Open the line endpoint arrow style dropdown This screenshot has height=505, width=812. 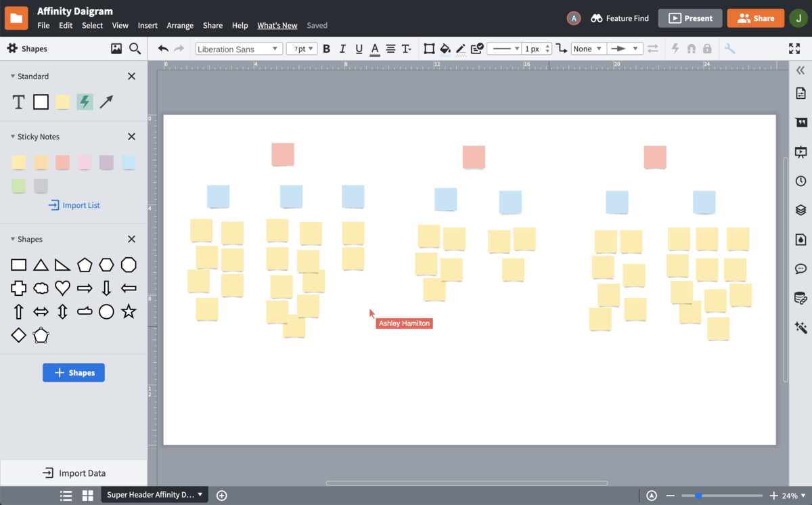pyautogui.click(x=625, y=48)
